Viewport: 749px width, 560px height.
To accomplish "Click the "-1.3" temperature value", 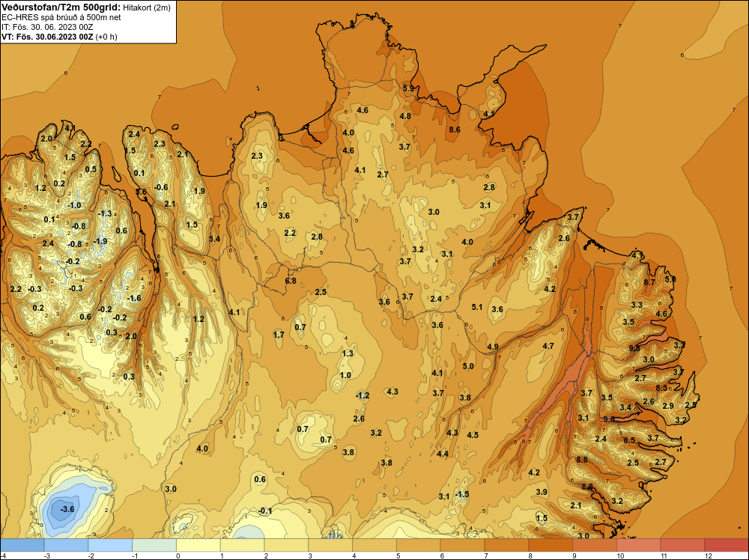I will pyautogui.click(x=105, y=213).
